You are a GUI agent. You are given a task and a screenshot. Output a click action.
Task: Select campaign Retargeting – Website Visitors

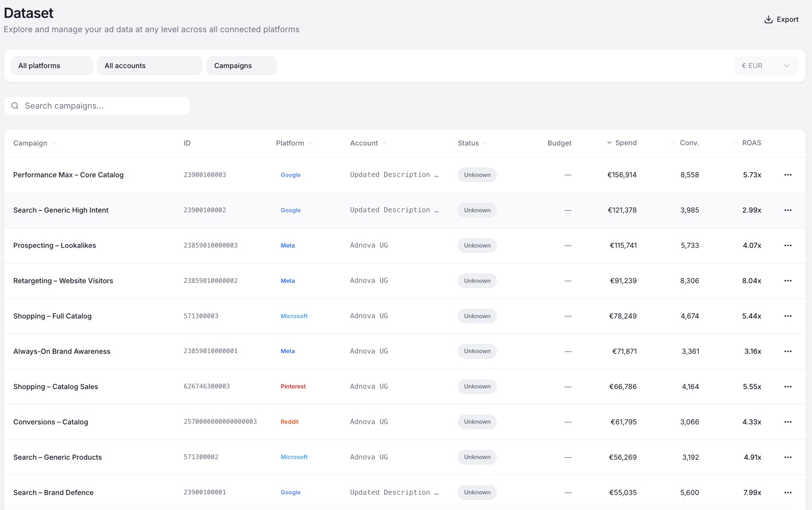point(63,281)
